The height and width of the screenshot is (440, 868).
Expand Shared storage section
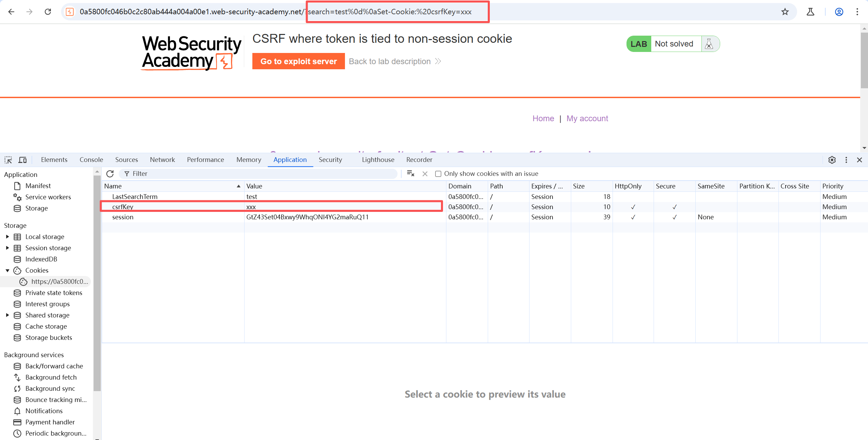7,315
